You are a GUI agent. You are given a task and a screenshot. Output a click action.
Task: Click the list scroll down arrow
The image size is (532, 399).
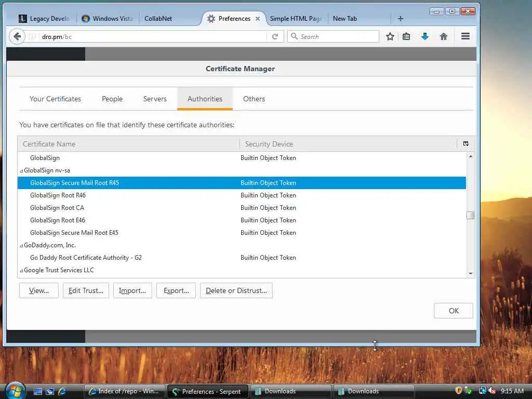point(470,273)
